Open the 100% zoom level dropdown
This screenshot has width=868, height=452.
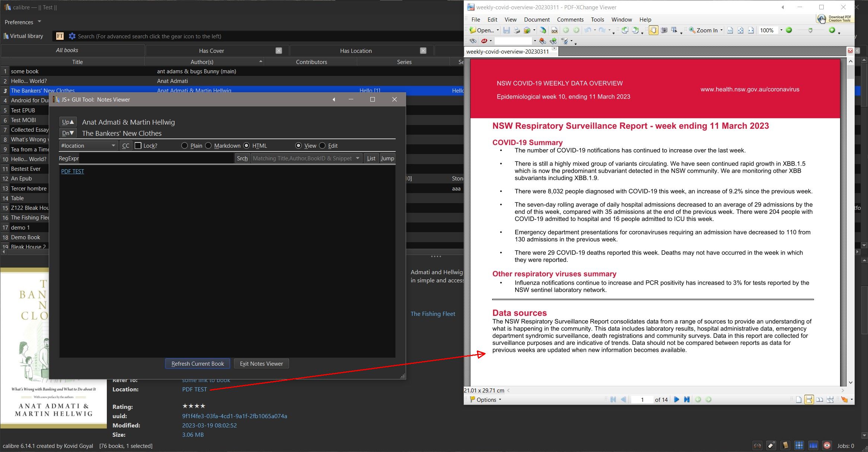781,31
